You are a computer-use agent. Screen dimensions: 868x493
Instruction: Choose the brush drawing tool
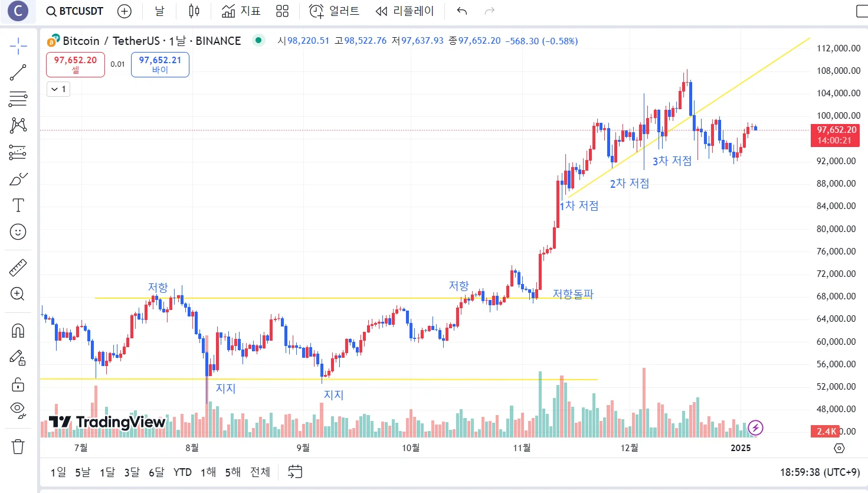coord(18,179)
